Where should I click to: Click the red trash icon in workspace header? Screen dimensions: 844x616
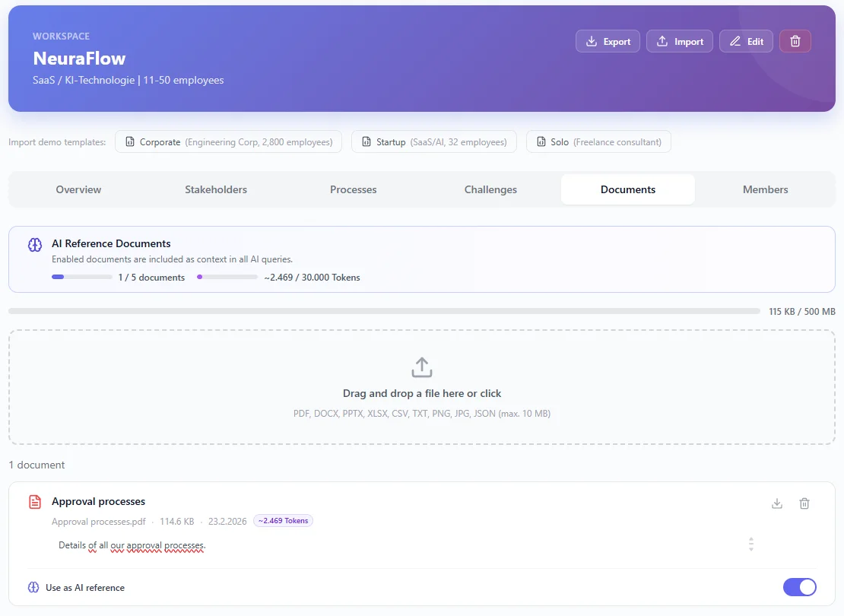(x=795, y=41)
